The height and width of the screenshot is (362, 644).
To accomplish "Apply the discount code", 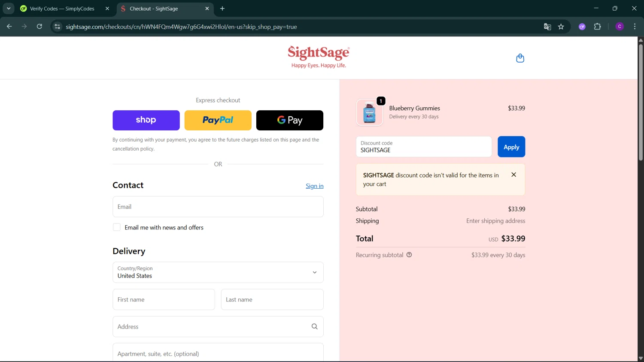I will pos(511,147).
